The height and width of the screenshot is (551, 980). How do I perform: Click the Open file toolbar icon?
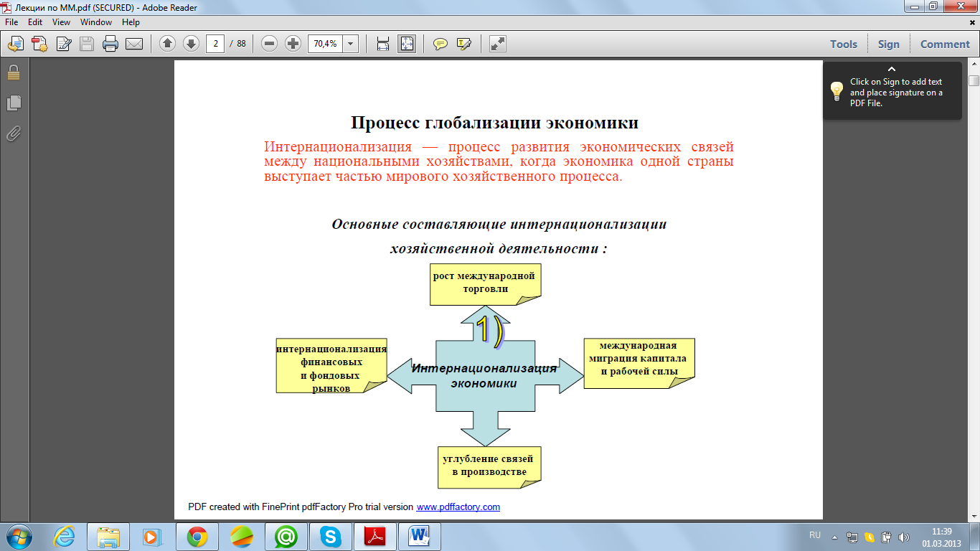click(15, 44)
